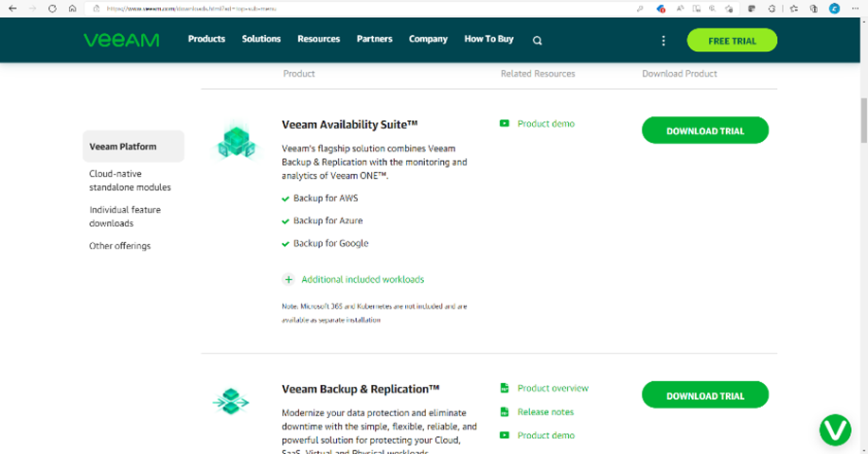Start Read aloud from address bar
The image size is (868, 454).
click(x=681, y=9)
